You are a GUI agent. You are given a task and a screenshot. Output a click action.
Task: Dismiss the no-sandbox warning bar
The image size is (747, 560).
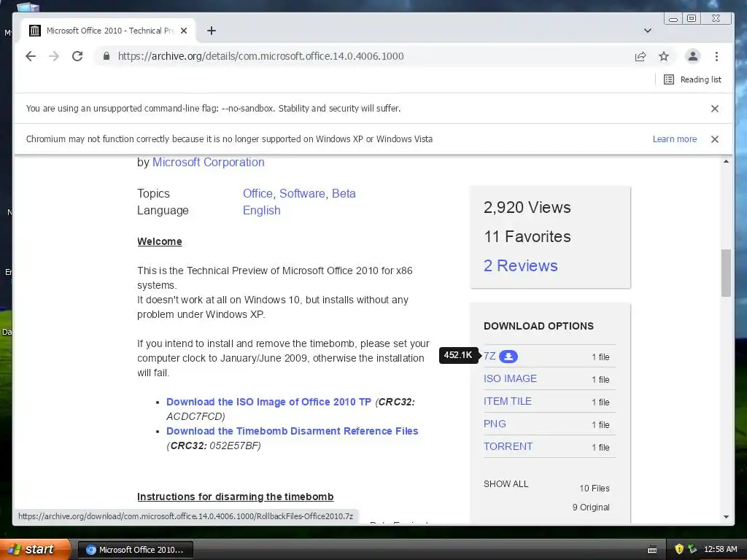(715, 109)
